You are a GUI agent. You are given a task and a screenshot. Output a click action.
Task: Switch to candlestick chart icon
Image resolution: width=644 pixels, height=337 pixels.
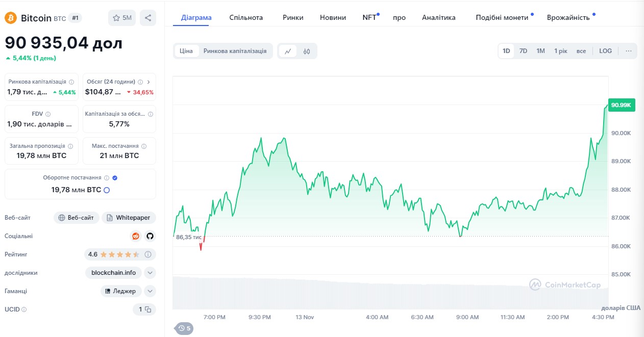coord(307,51)
